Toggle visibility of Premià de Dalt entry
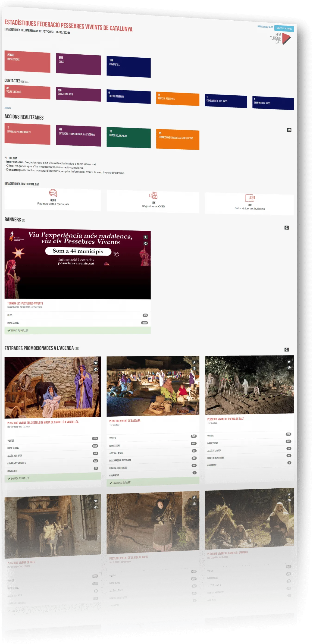Image resolution: width=313 pixels, height=644 pixels. pos(289,368)
